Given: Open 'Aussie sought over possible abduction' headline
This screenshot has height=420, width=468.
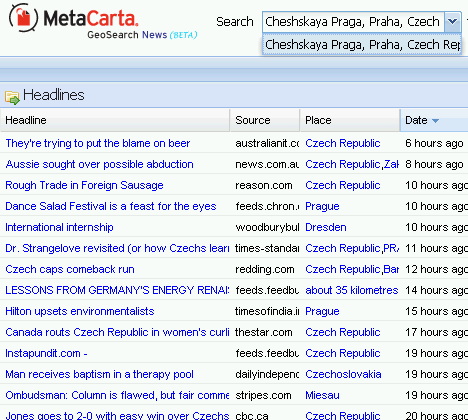Looking at the screenshot, I should point(99,164).
